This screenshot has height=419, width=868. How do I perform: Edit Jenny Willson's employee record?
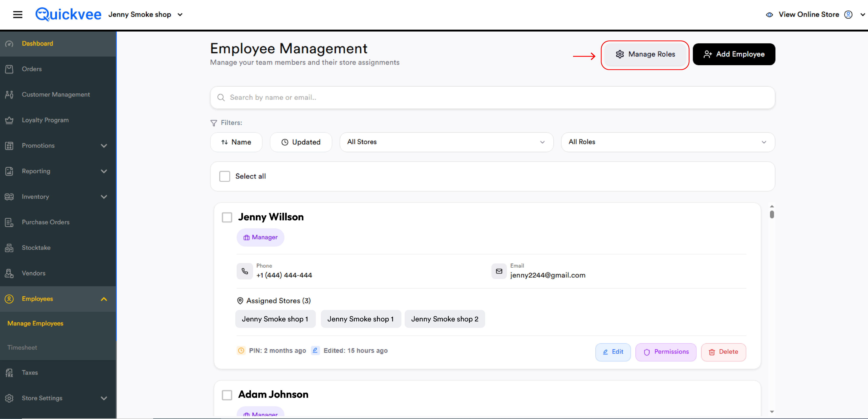[613, 352]
